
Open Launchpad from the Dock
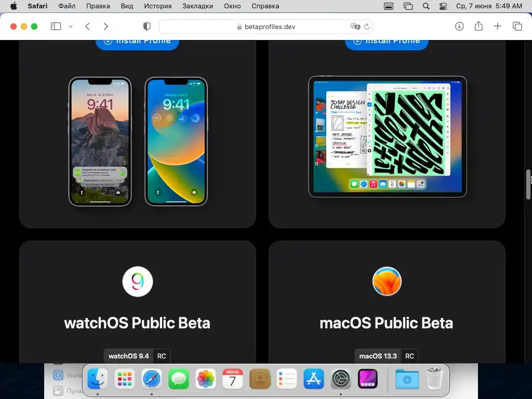tap(125, 379)
